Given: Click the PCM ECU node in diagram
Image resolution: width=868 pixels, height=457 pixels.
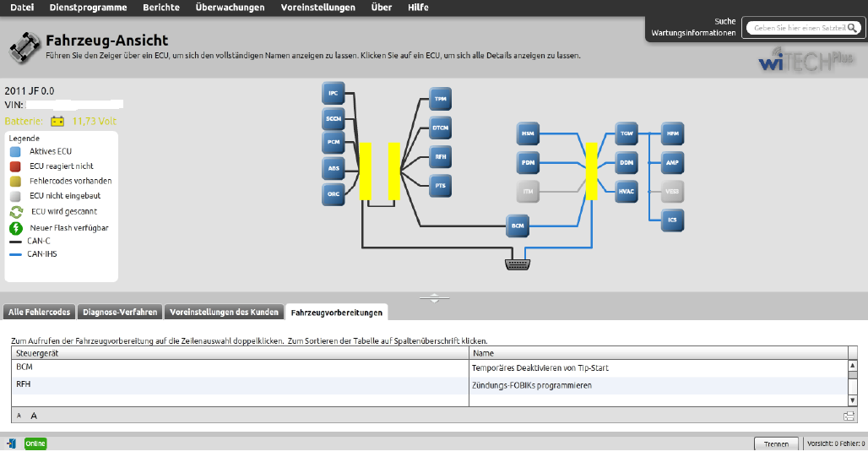Looking at the screenshot, I should (x=334, y=143).
